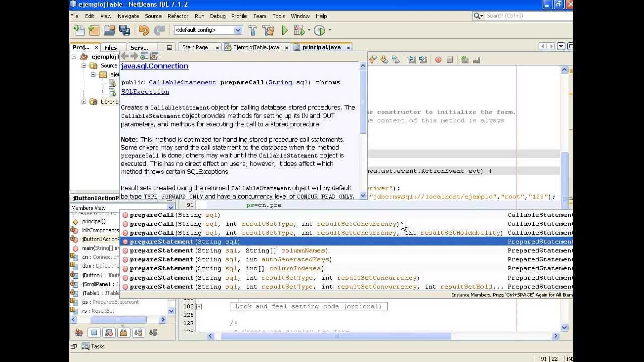
Task: Click the Build Project hammer icon
Action: [x=253, y=30]
